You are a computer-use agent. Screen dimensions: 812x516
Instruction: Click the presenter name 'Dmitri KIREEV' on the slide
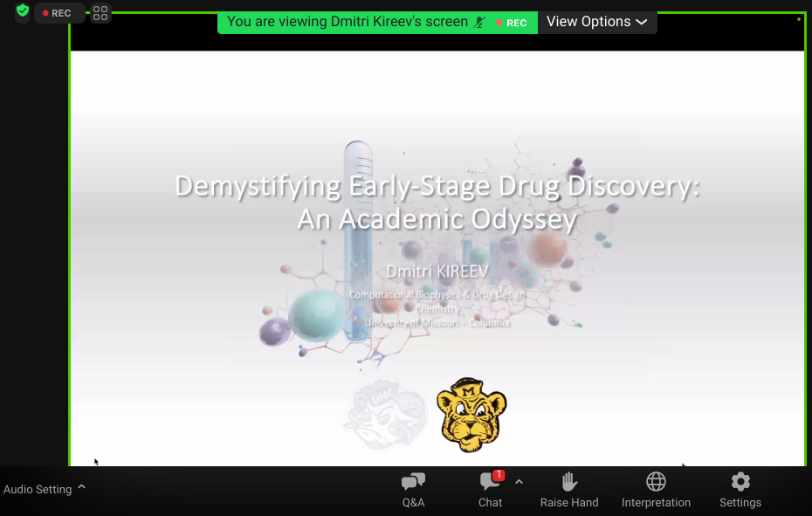437,272
